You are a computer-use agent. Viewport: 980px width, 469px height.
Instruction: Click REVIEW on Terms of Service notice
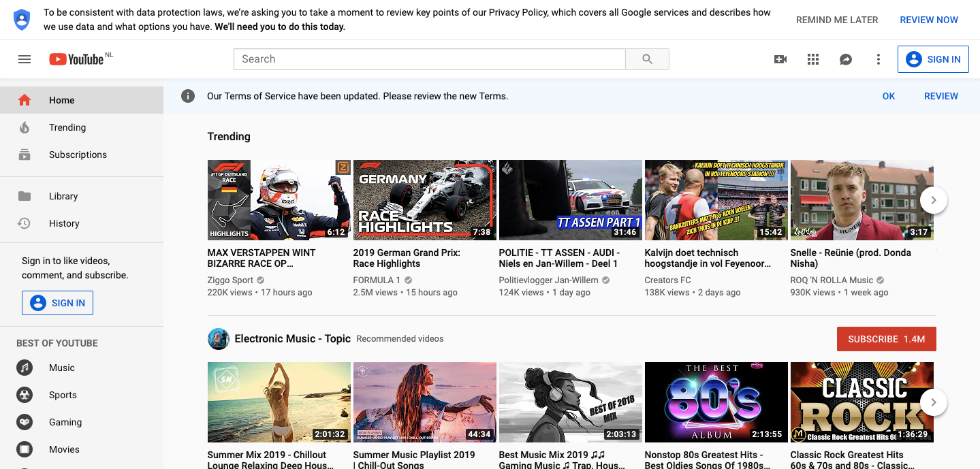tap(941, 96)
